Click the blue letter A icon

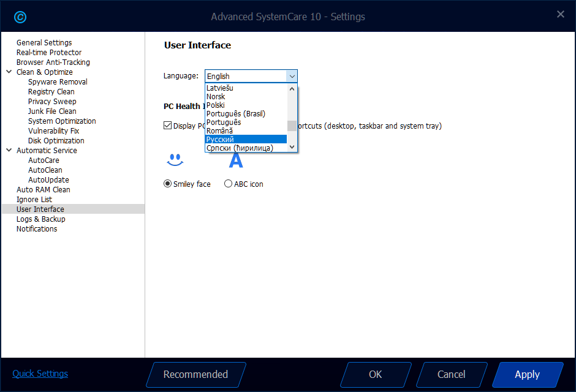pyautogui.click(x=236, y=160)
